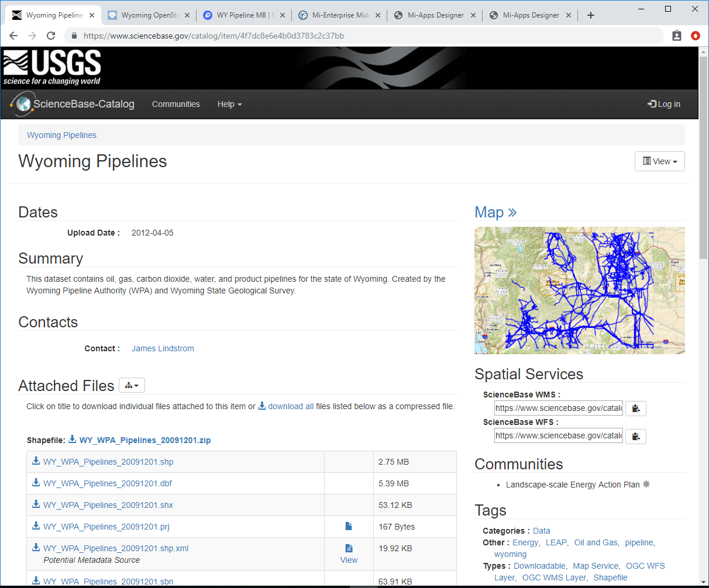Switch to the WY Pipeline MB tab
Screen dimensions: 709x588
pyautogui.click(x=244, y=15)
